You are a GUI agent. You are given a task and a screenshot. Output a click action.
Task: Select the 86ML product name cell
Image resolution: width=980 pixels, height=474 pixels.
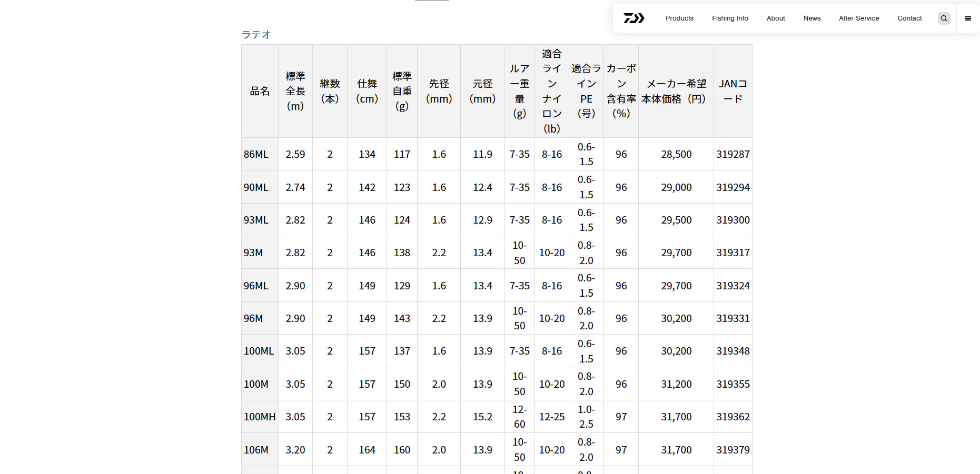point(260,154)
